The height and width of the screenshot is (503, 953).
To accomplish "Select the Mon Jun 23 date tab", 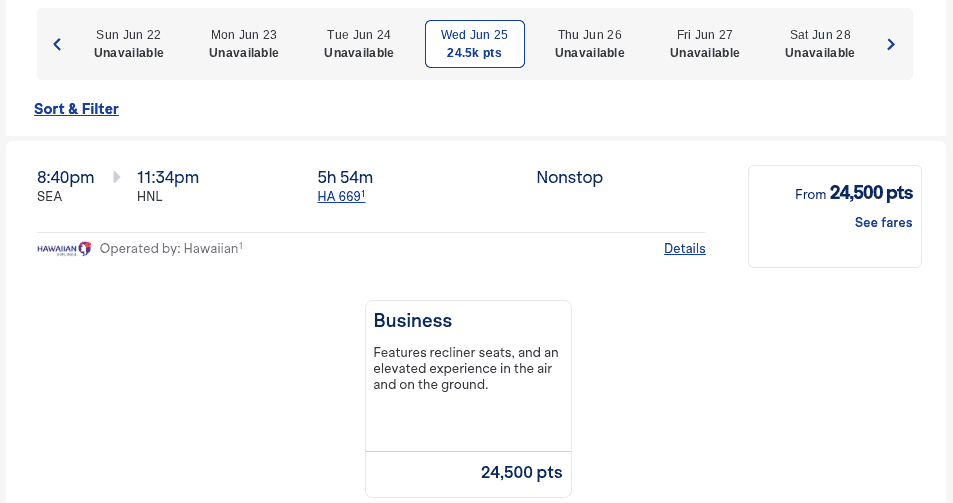I will 244,44.
